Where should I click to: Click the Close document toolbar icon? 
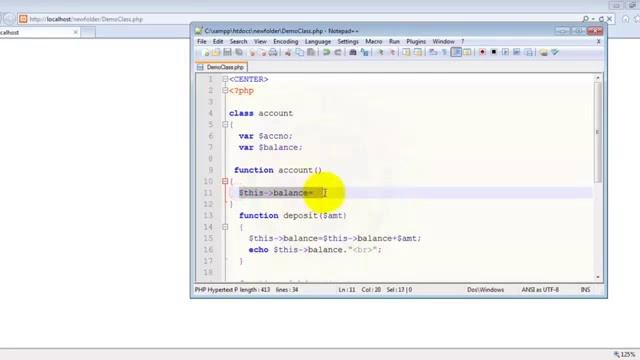point(252,52)
